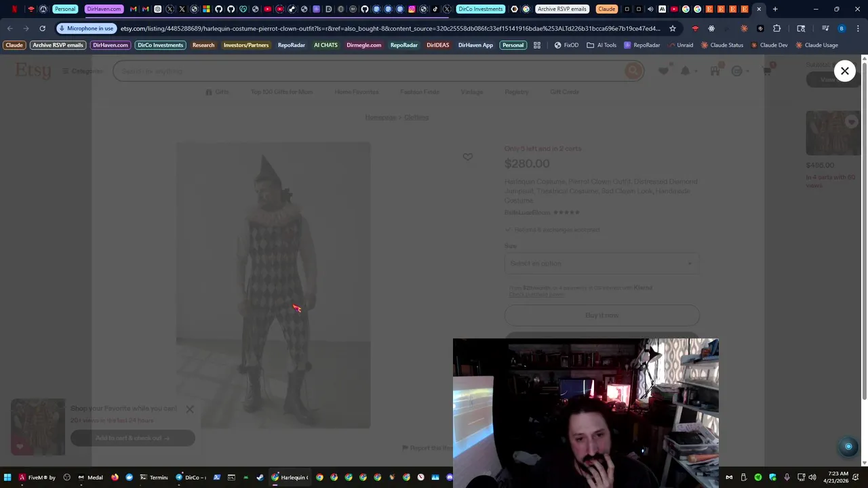Open 'Archive RSVP emails' bookmark
Image resolution: width=868 pixels, height=488 pixels.
point(58,45)
